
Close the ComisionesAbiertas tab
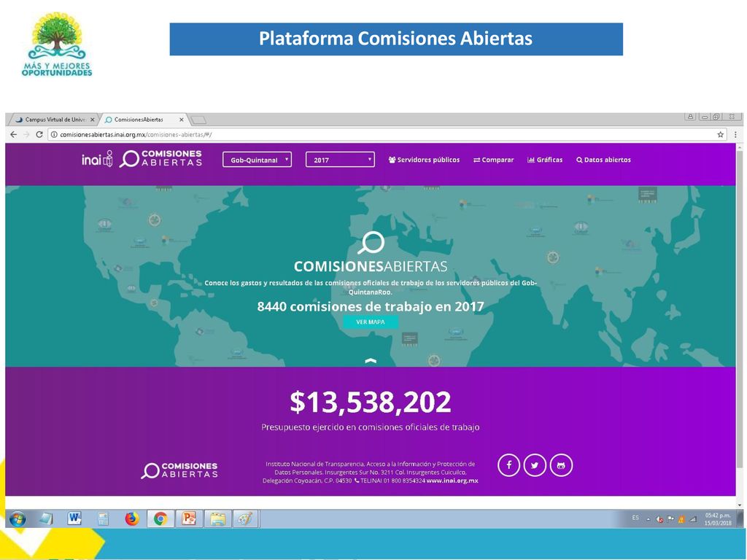click(181, 120)
